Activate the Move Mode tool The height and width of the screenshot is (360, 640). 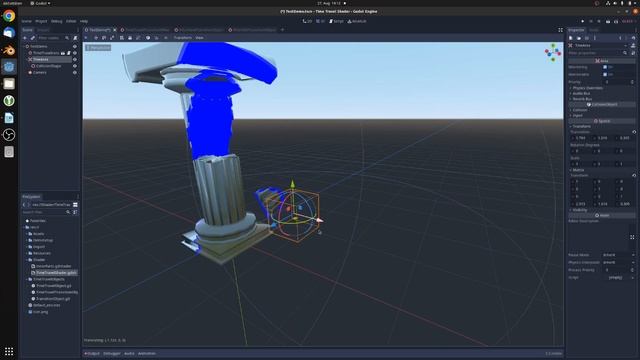click(x=96, y=38)
